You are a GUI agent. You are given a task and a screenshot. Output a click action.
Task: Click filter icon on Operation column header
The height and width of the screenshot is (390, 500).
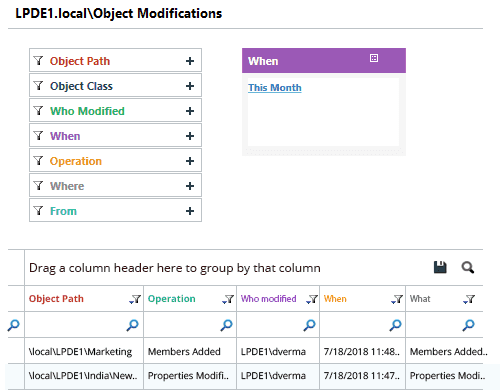click(x=228, y=299)
